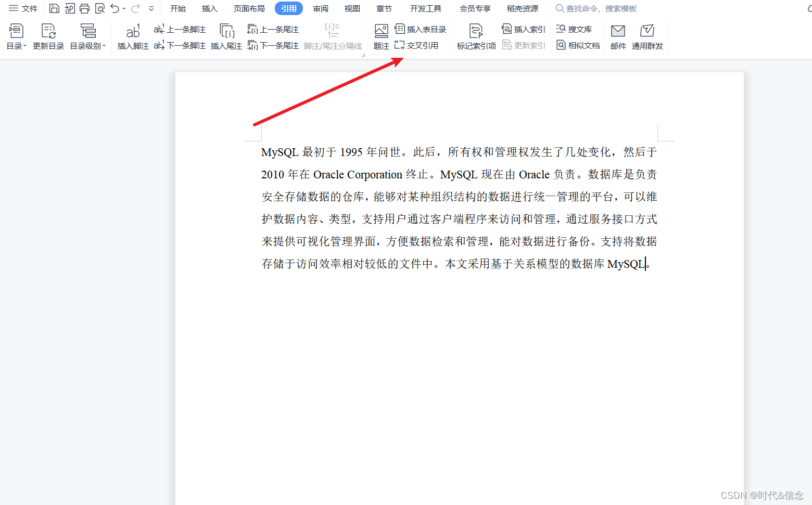Expand the quick access toolbar customize arrow
This screenshot has height=505, width=812.
(x=151, y=9)
